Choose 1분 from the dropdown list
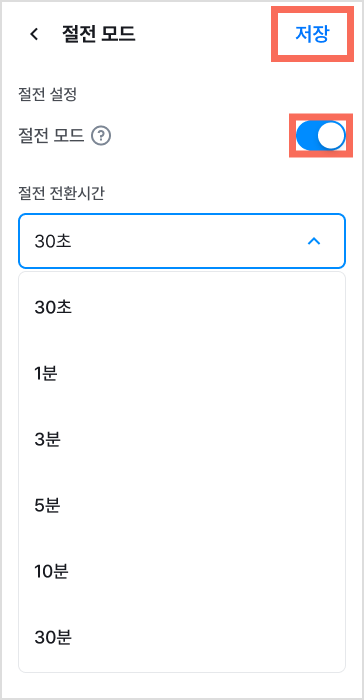This screenshot has height=700, width=364. (x=182, y=374)
